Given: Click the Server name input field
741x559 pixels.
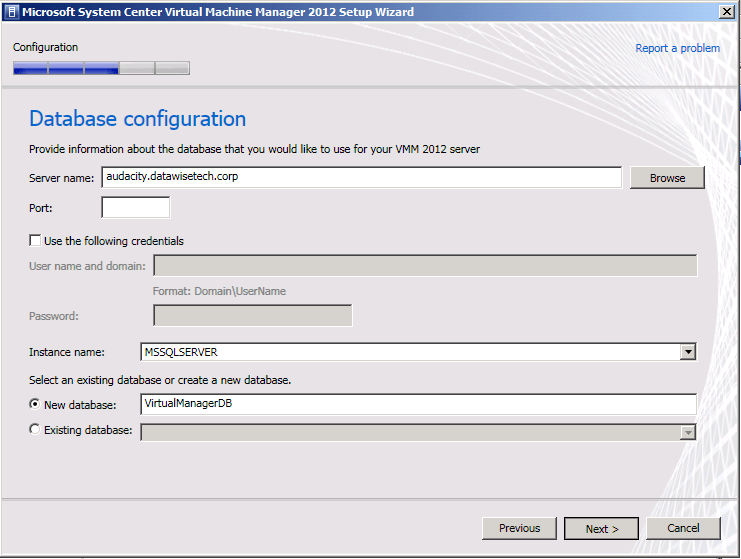Looking at the screenshot, I should [x=362, y=177].
